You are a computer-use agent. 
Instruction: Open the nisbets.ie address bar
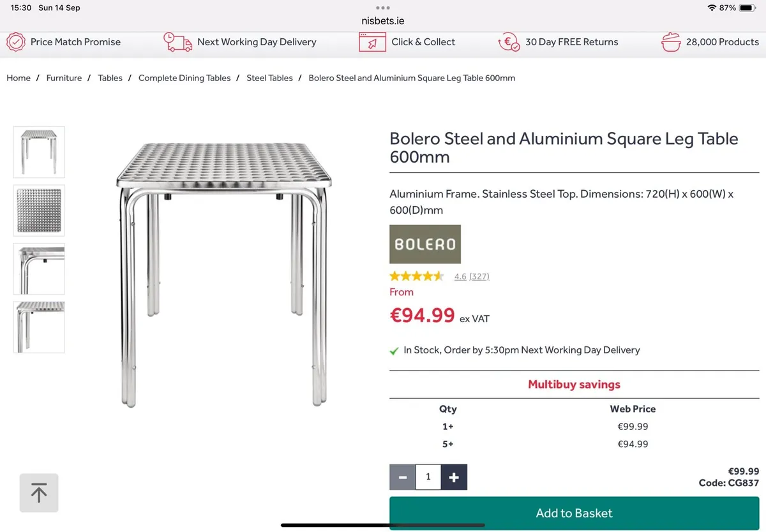tap(382, 20)
